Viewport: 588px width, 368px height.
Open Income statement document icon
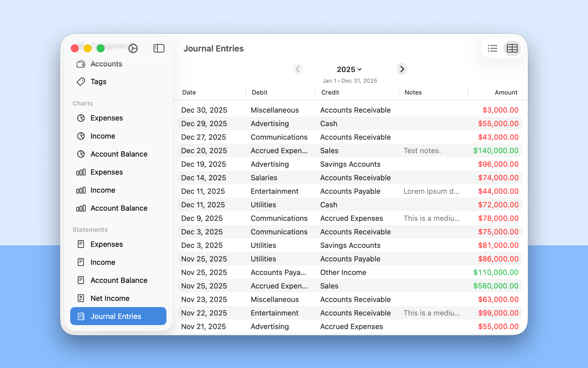(81, 262)
